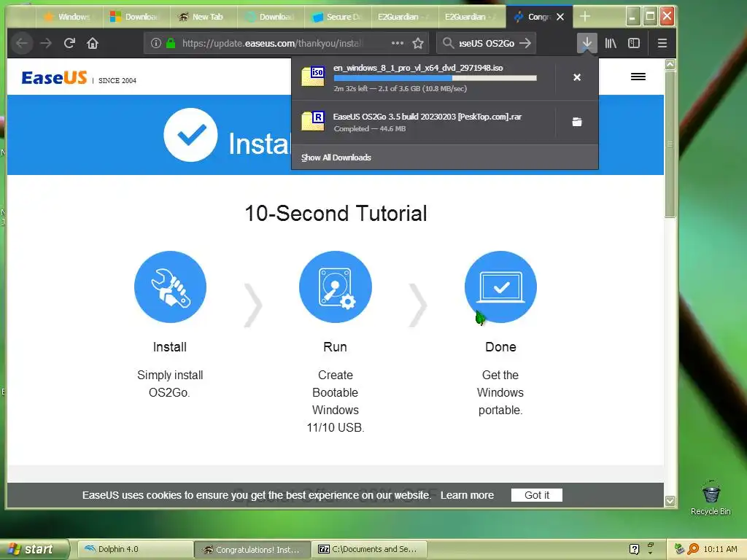747x560 pixels.
Task: Toggle the downloads panel arrow button
Action: click(x=587, y=43)
